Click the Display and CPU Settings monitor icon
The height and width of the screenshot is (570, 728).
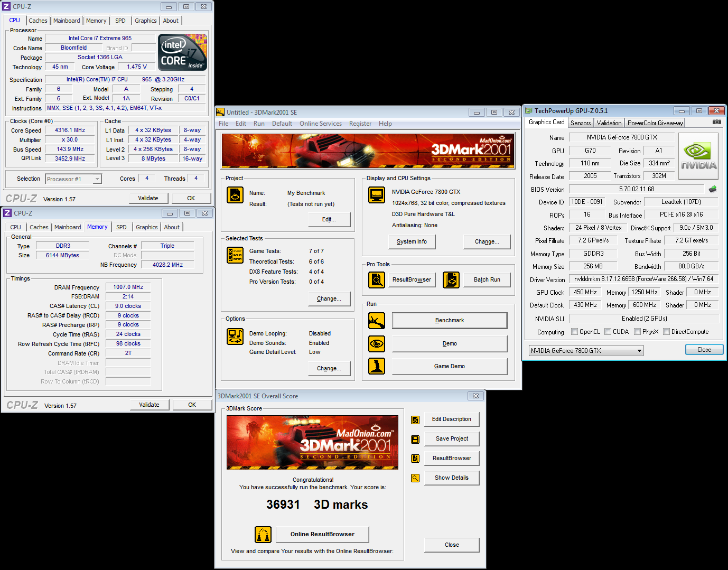coord(377,195)
